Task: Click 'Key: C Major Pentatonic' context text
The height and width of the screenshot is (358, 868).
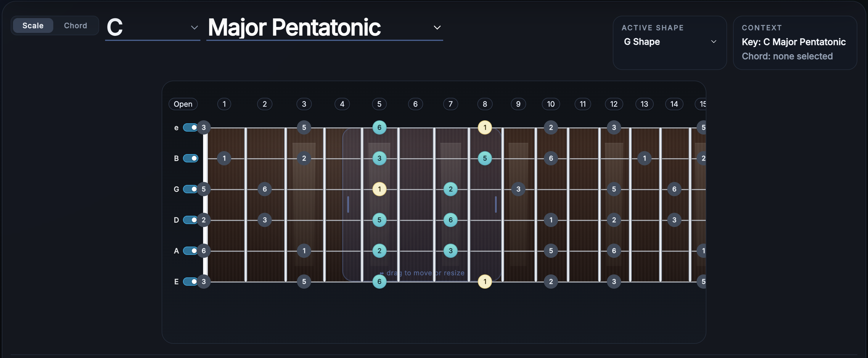Action: coord(793,42)
